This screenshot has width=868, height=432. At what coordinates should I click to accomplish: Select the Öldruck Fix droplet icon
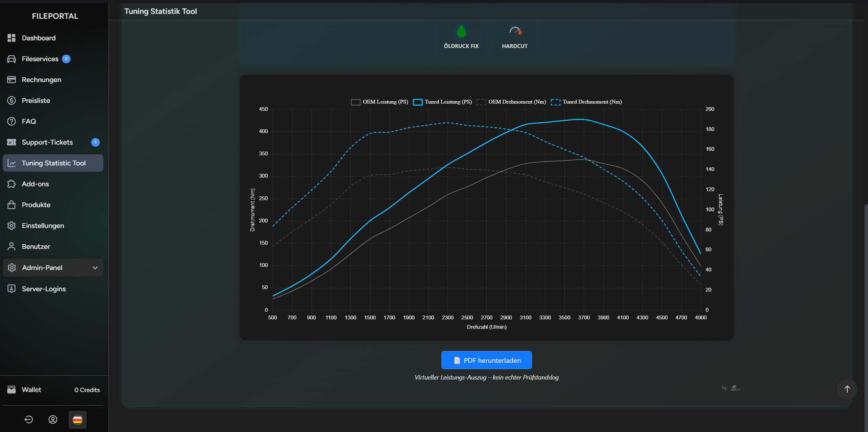pyautogui.click(x=461, y=31)
